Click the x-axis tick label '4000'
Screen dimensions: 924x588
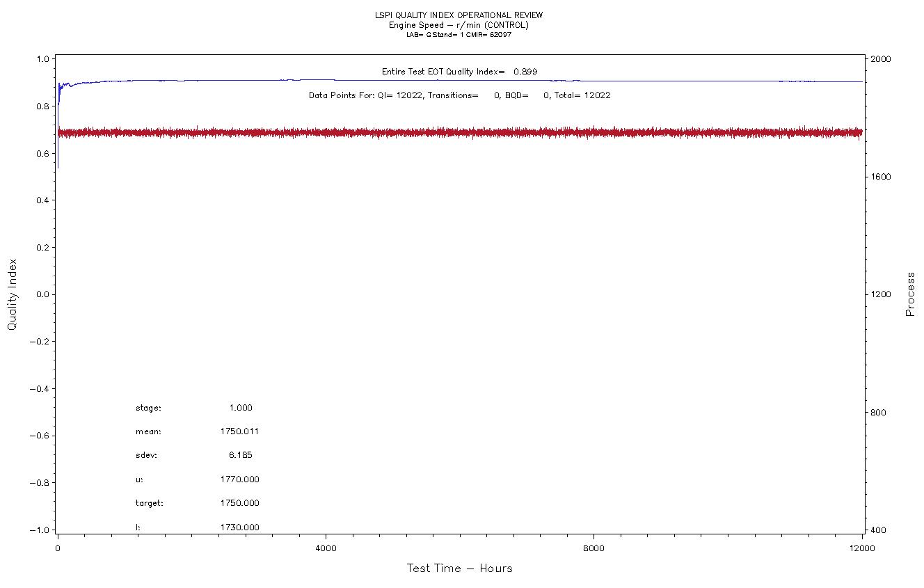326,548
